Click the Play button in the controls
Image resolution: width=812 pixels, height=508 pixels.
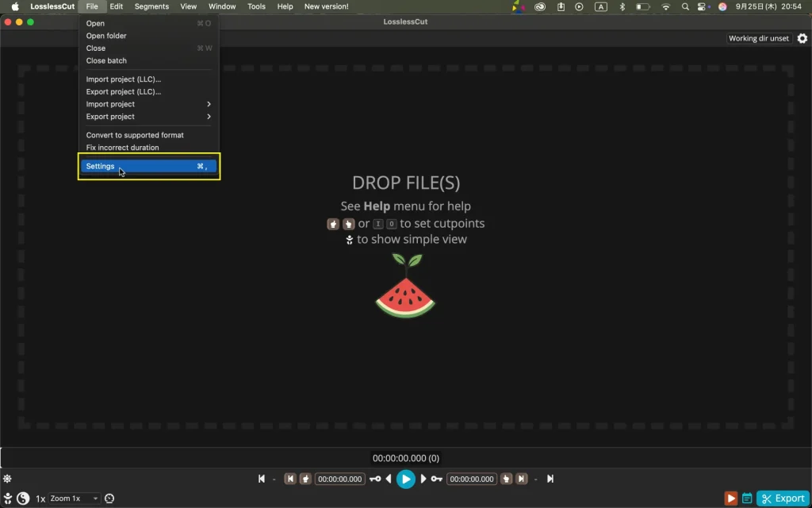click(405, 479)
